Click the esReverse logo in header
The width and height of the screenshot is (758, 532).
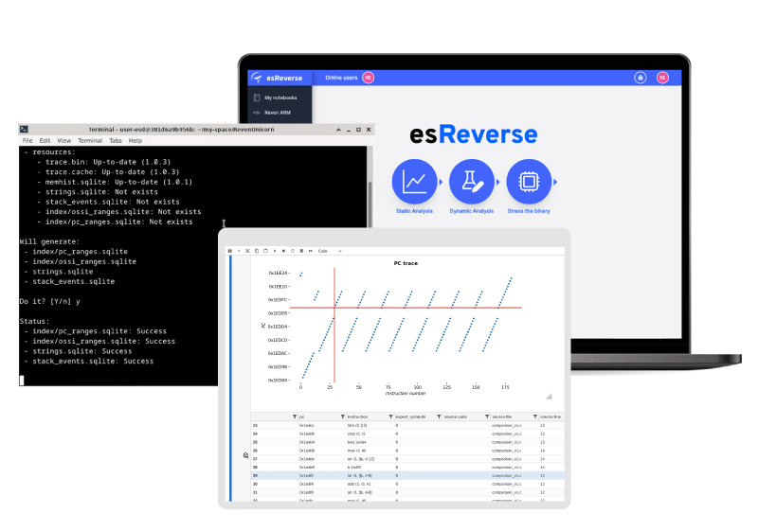[x=278, y=78]
